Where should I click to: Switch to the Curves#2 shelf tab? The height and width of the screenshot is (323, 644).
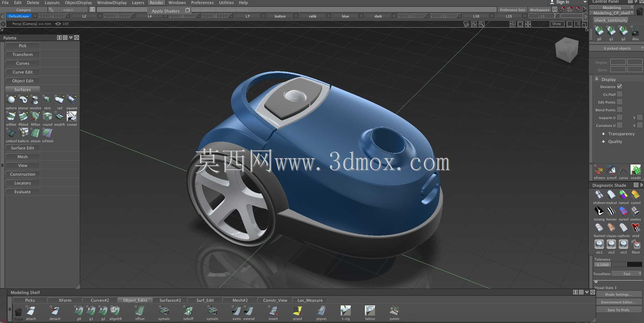coord(100,300)
